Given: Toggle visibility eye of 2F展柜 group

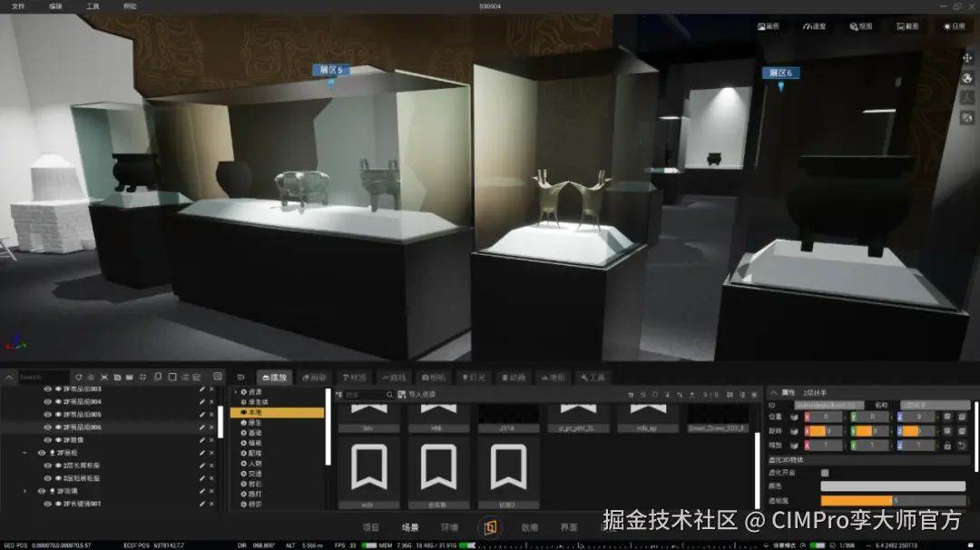Looking at the screenshot, I should pyautogui.click(x=41, y=453).
